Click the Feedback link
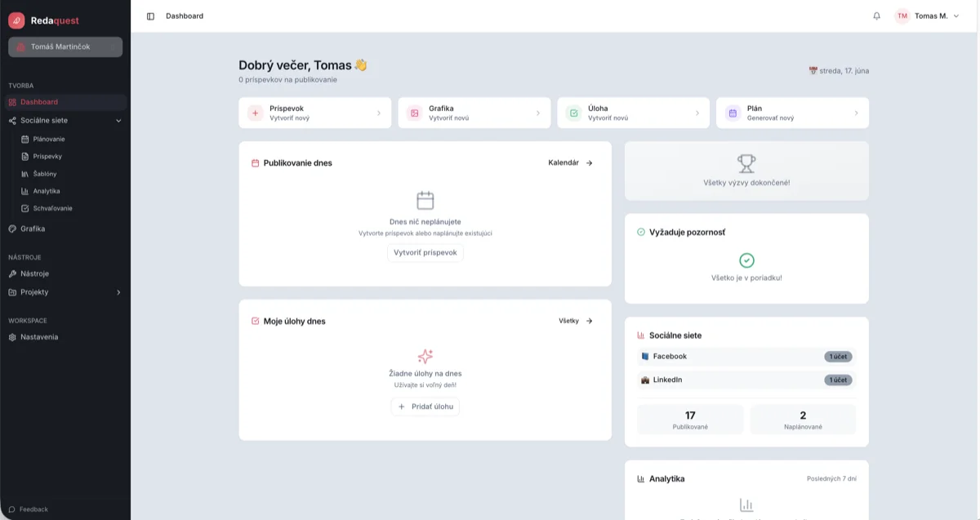 (x=29, y=509)
